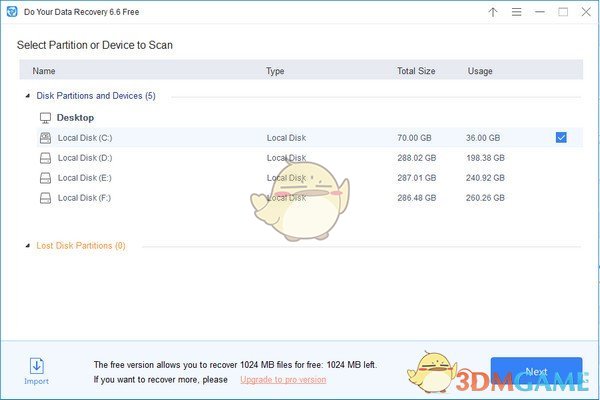The height and width of the screenshot is (400, 600).
Task: Click the 288.02 GB total size value
Action: [x=417, y=158]
